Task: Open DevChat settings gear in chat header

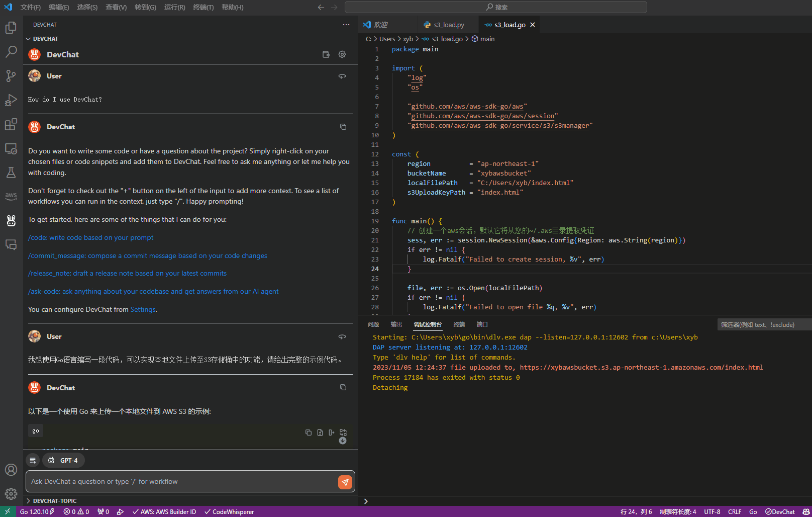Action: (x=342, y=54)
